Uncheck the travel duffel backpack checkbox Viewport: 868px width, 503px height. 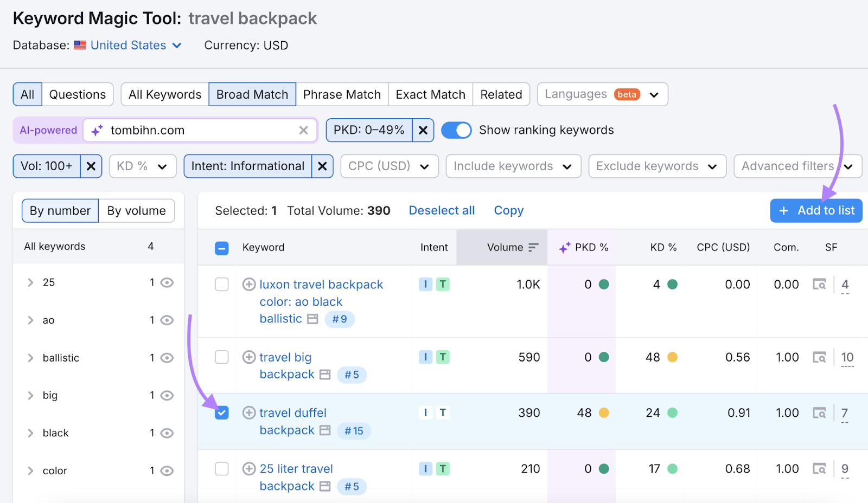pos(222,413)
